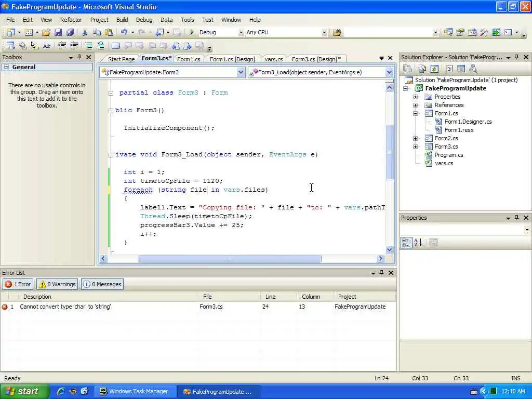This screenshot has width=532, height=399.
Task: Pin the Toolbox panel with auto-hide pin
Action: [x=79, y=57]
